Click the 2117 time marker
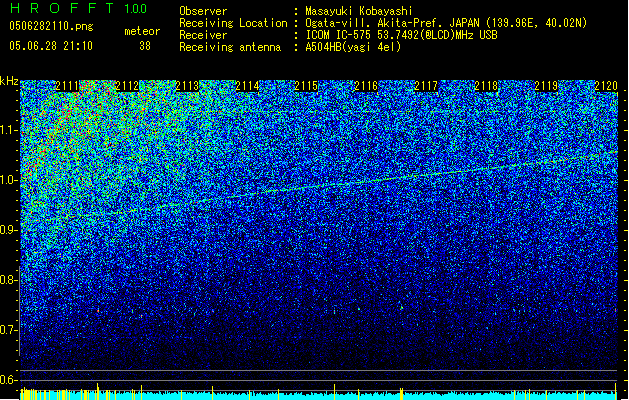Viewport: 629px width, 400px height. coord(426,86)
